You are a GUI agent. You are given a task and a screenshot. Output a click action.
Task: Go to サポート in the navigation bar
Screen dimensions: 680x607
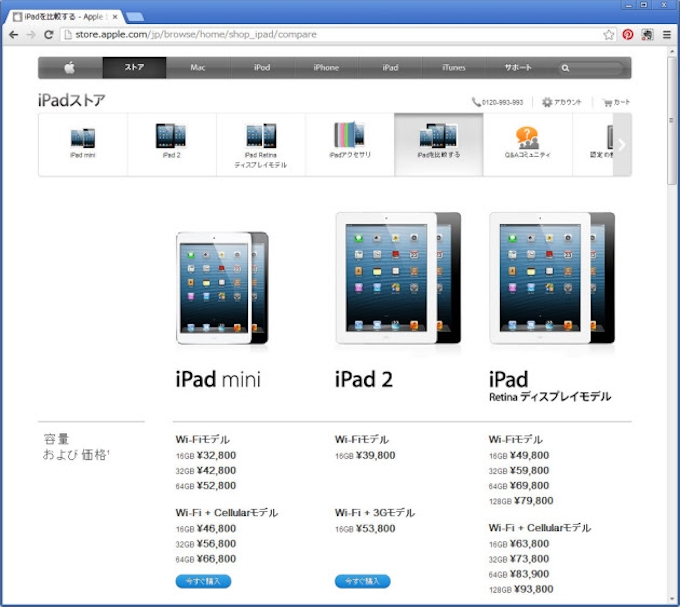pyautogui.click(x=518, y=68)
